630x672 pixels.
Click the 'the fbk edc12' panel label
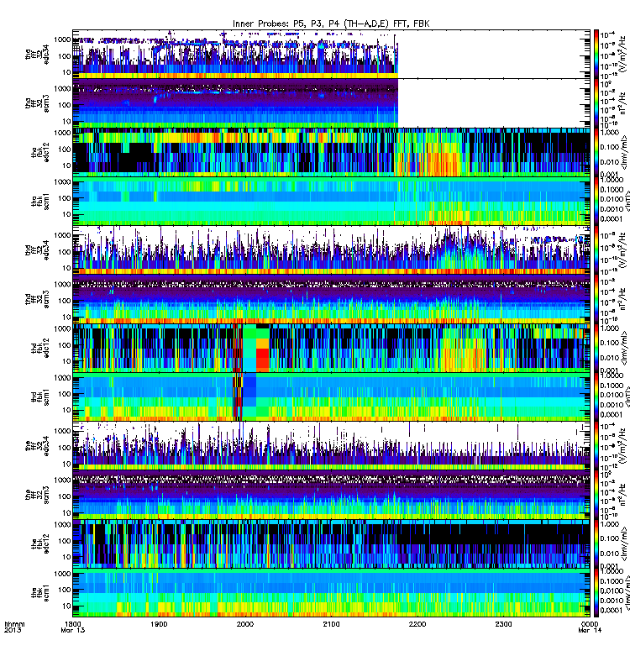(x=40, y=543)
